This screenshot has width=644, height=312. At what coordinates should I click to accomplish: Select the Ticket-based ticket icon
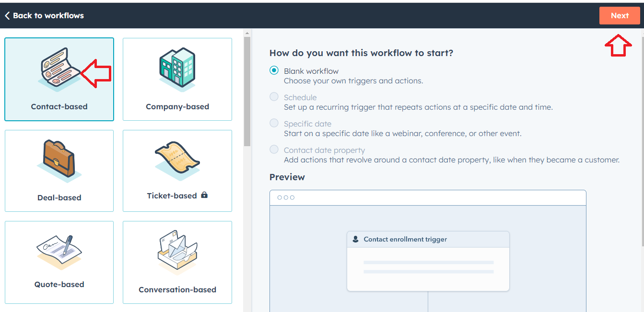(x=177, y=161)
